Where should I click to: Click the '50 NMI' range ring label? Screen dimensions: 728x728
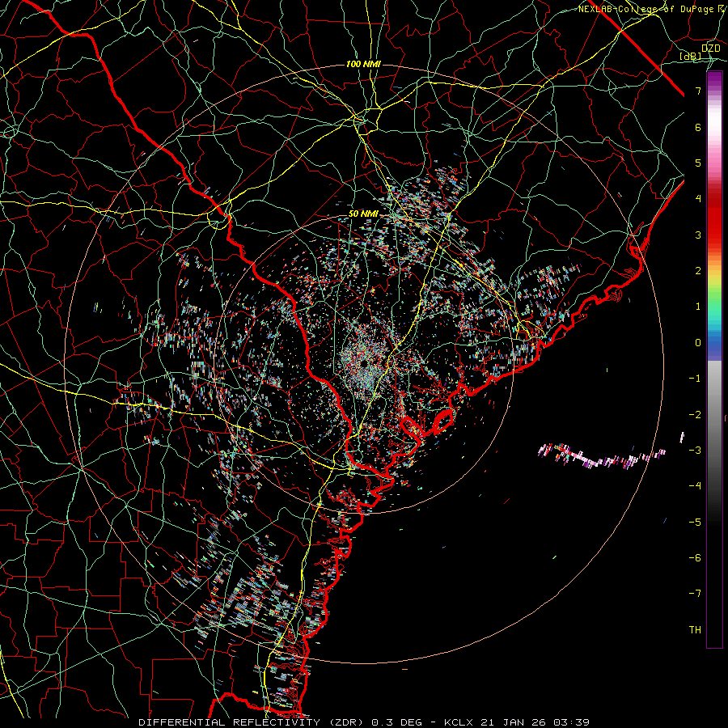tap(363, 214)
